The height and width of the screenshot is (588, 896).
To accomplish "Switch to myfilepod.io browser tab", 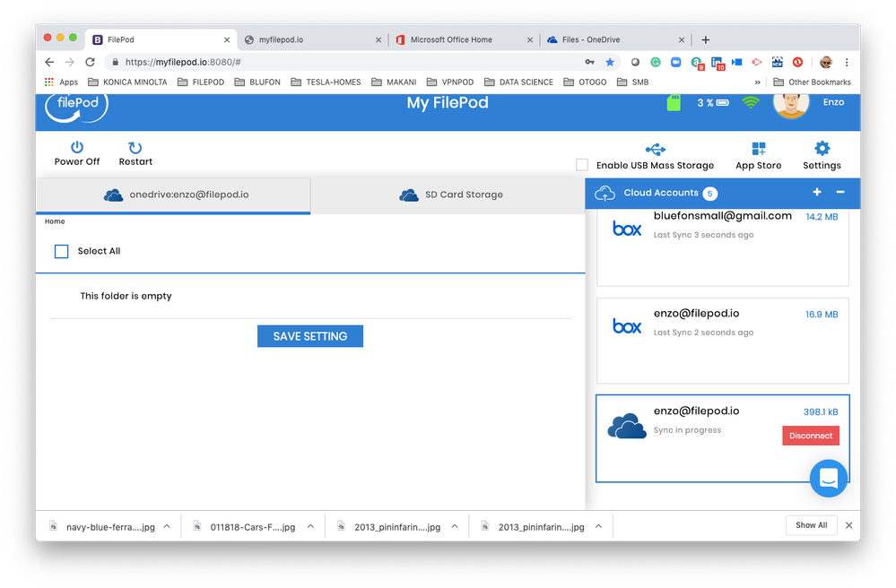I will click(313, 40).
